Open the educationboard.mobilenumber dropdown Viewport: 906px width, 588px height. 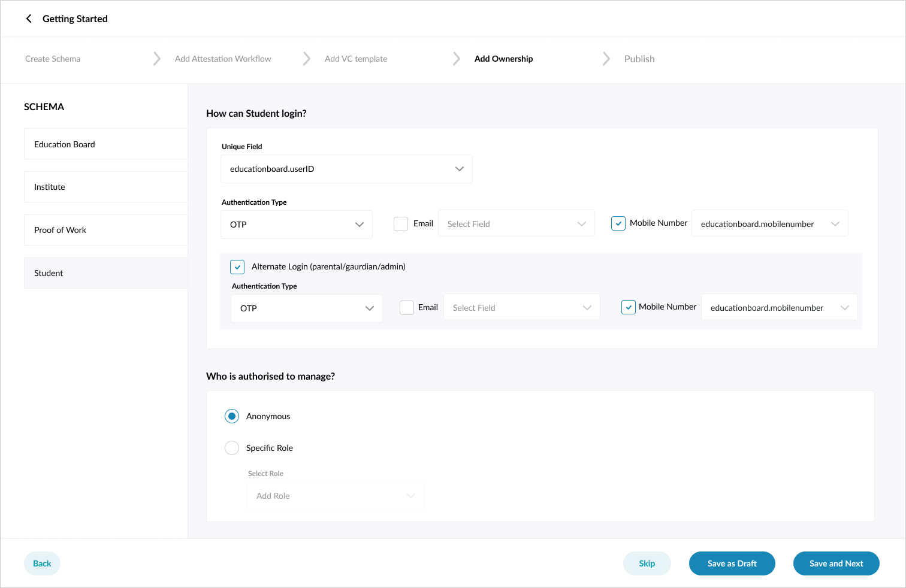tap(769, 223)
